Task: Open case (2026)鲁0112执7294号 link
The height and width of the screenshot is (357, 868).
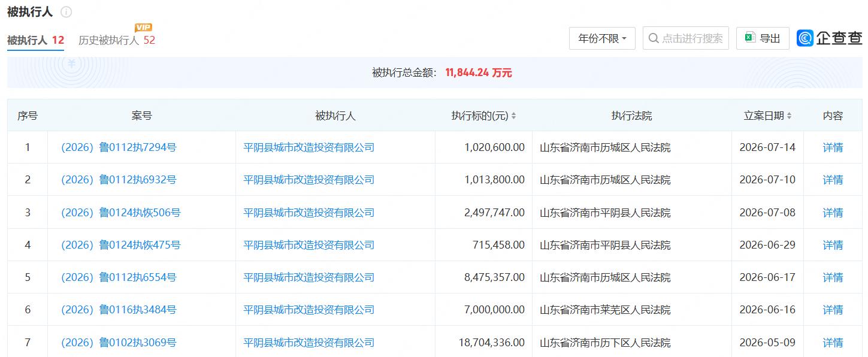Action: 119,147
